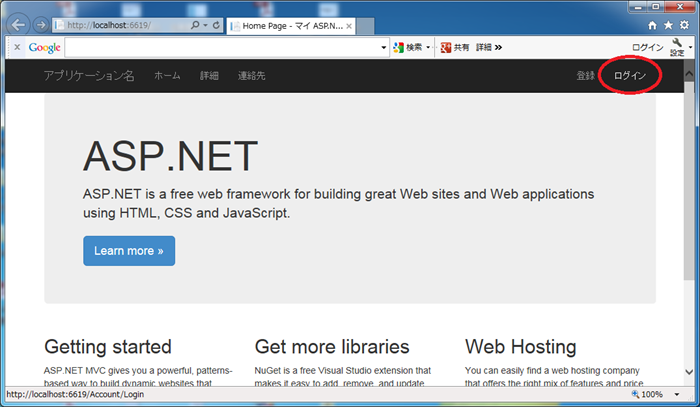Open the zoom level dropdown arrow
Image resolution: width=700 pixels, height=407 pixels.
[x=677, y=395]
